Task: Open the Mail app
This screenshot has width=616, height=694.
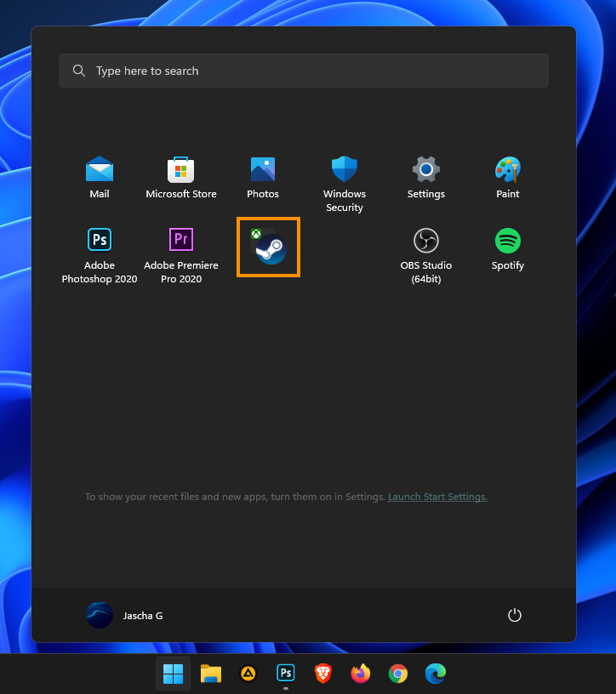Action: coord(100,178)
